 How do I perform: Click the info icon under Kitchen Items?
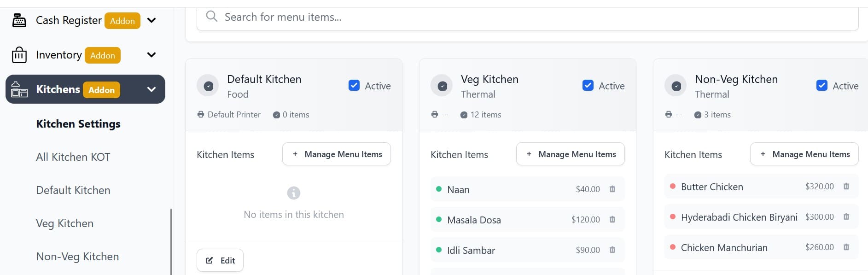pyautogui.click(x=294, y=193)
